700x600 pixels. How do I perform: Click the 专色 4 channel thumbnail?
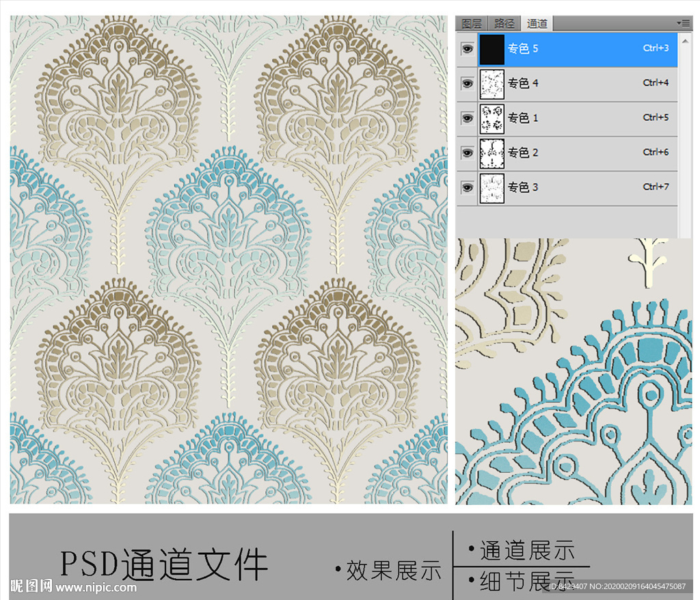point(492,84)
